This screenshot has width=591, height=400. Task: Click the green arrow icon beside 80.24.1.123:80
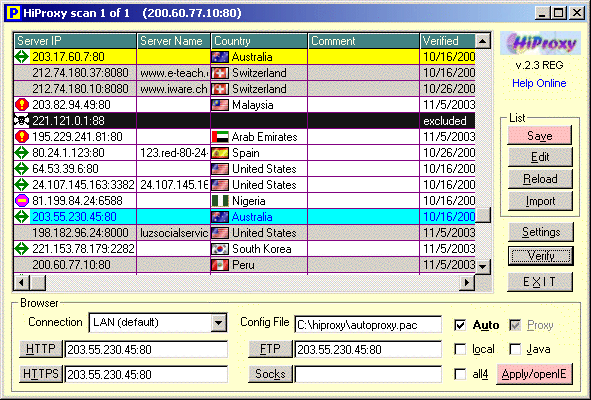(22, 153)
